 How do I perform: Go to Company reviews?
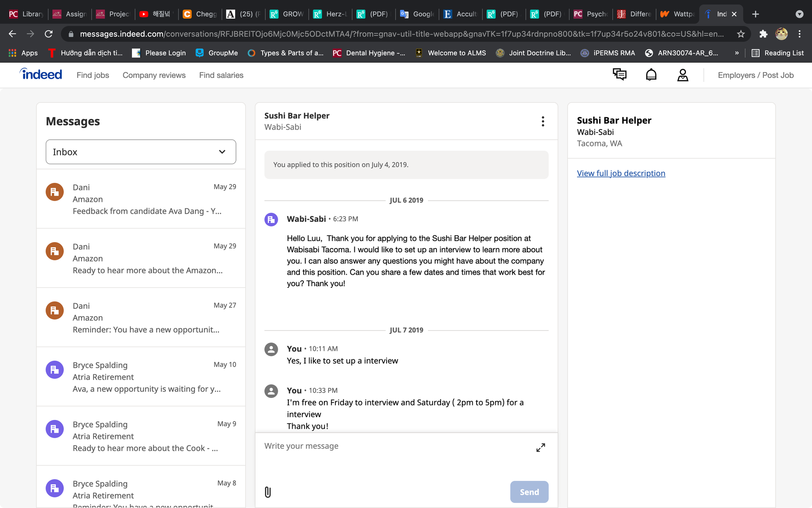coord(154,75)
